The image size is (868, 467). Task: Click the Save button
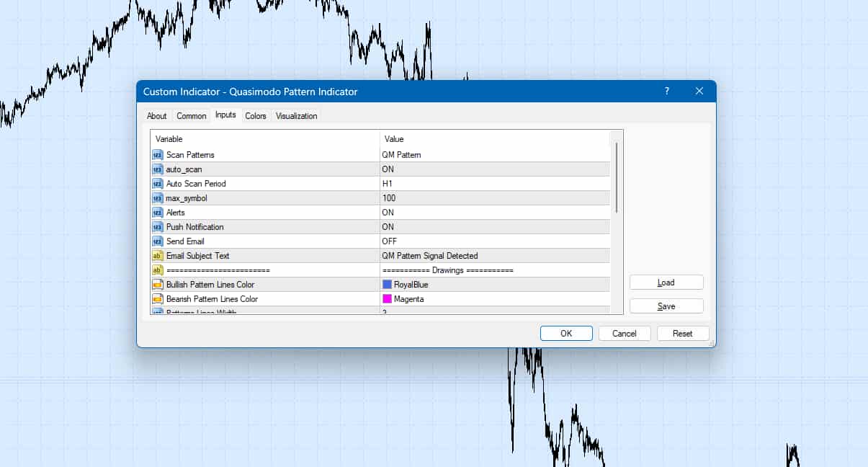[x=666, y=306]
